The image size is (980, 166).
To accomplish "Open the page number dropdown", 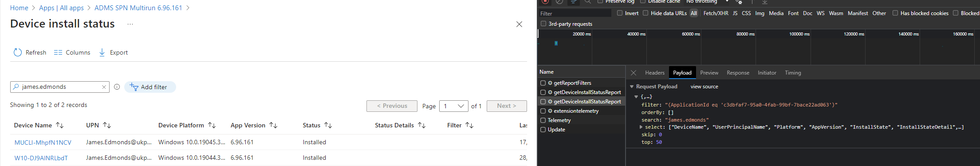I will coord(453,106).
